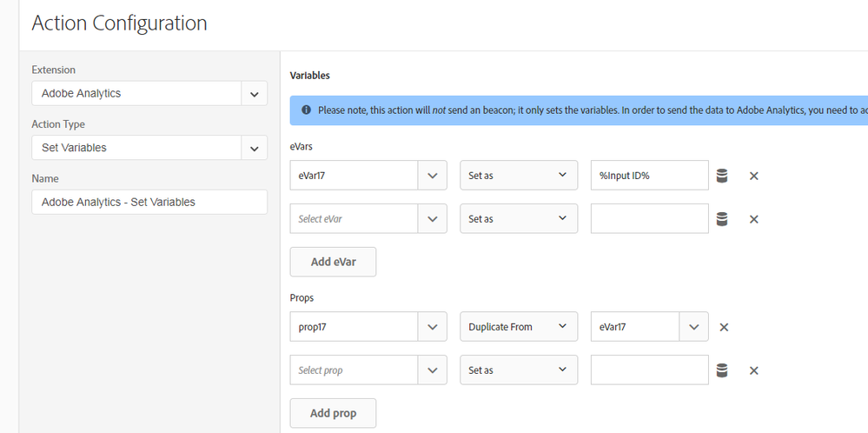Click the info icon in blue notice banner
Screen dimensions: 868x433
pyautogui.click(x=306, y=110)
